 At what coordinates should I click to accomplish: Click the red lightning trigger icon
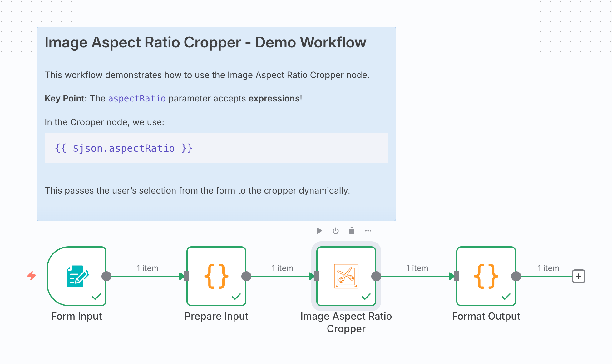32,276
